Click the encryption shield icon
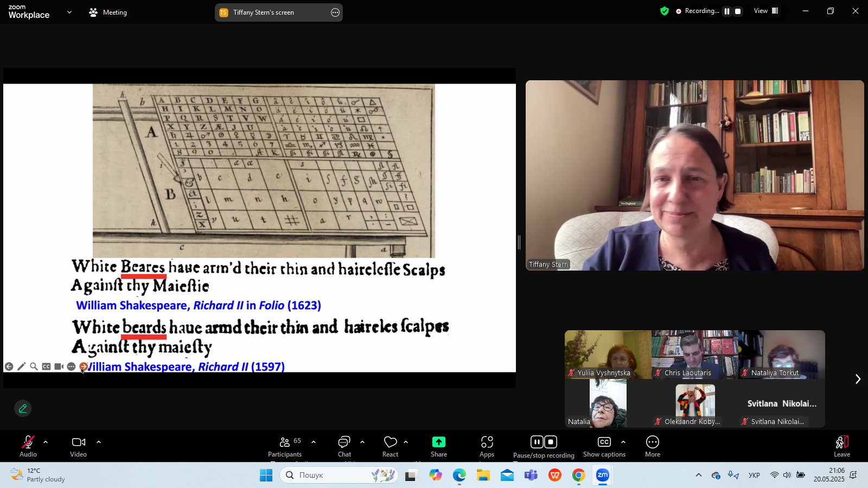This screenshot has width=868, height=488. [x=665, y=11]
